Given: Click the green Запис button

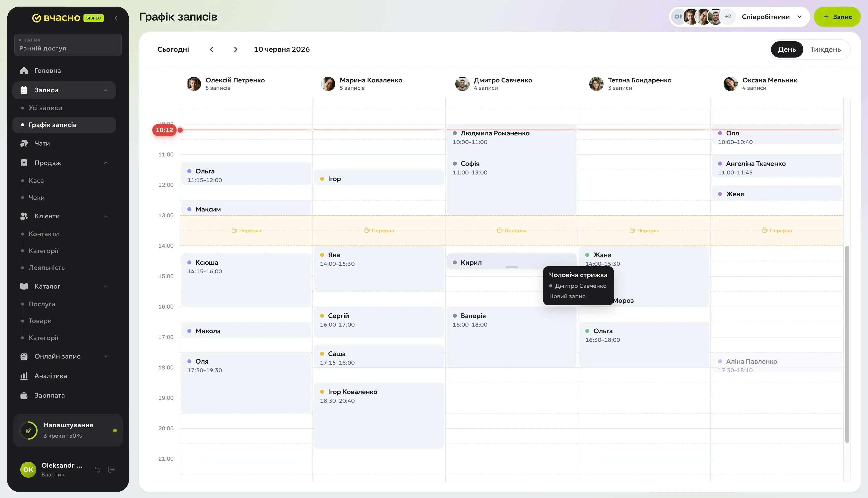Looking at the screenshot, I should [837, 17].
